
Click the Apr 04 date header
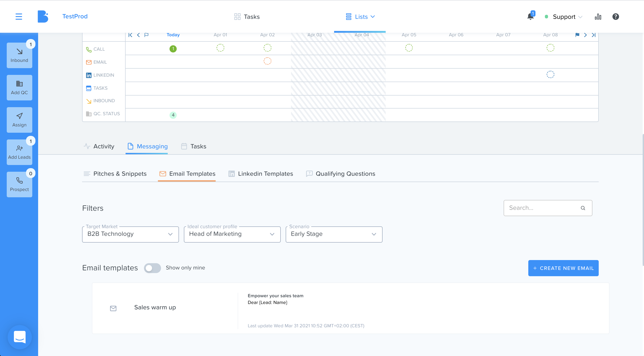pos(362,35)
